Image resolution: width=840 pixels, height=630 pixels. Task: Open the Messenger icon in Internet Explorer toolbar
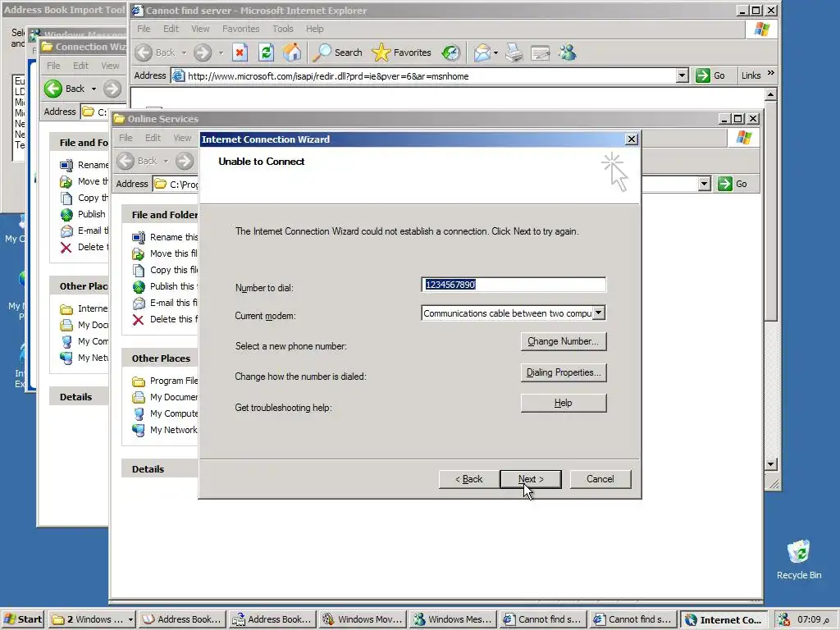[x=568, y=52]
